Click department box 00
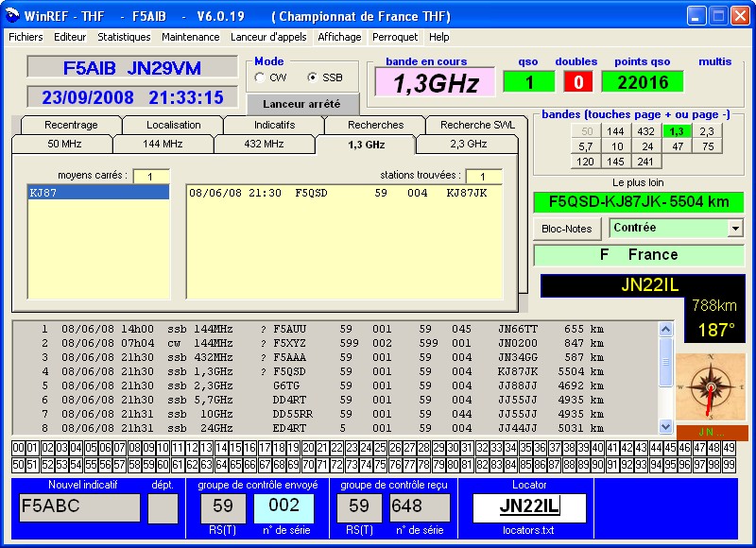 click(x=18, y=448)
